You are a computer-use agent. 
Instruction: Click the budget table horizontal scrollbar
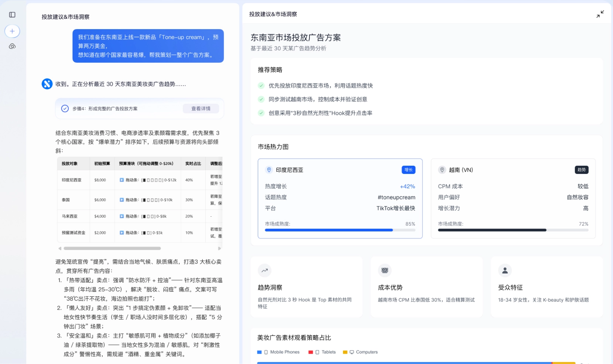click(112, 248)
